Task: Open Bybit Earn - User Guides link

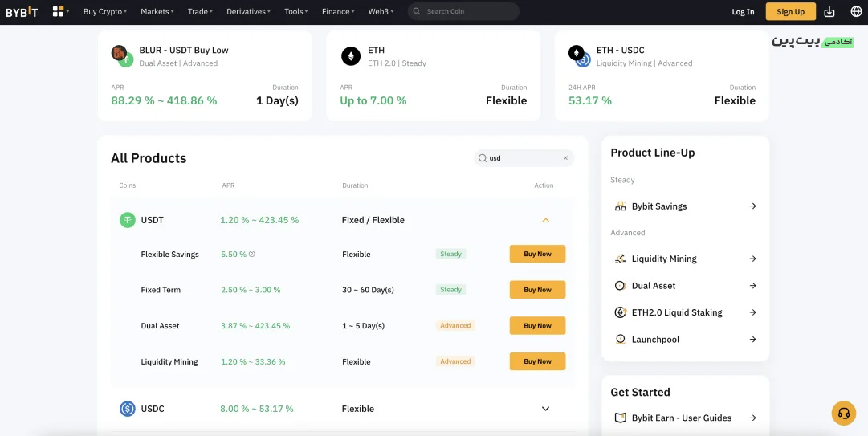Action: tap(685, 418)
